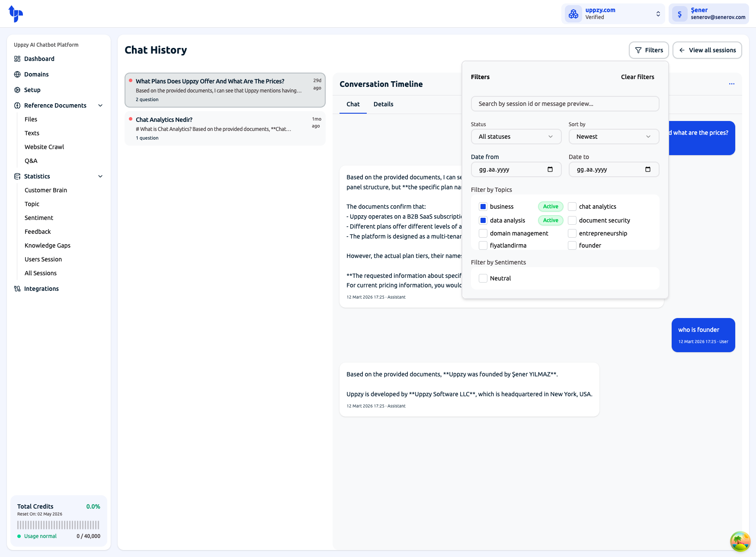Switch to the Details tab
Image resolution: width=756 pixels, height=557 pixels.
tap(383, 104)
